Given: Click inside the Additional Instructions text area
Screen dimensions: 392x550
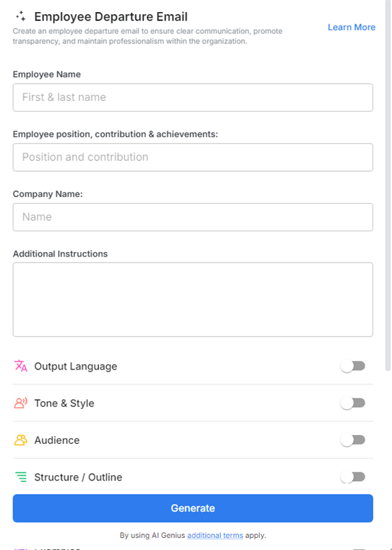Looking at the screenshot, I should (192, 299).
